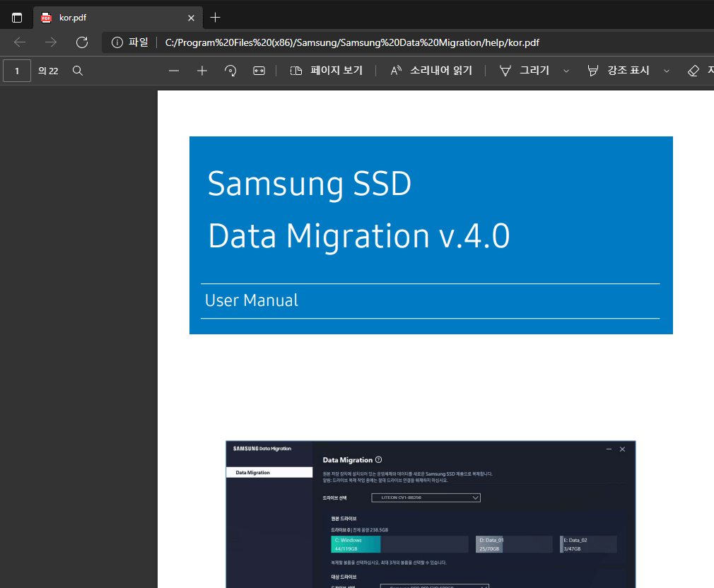Minimize the embedded Data Migration window
This screenshot has width=714, height=588.
pos(609,449)
